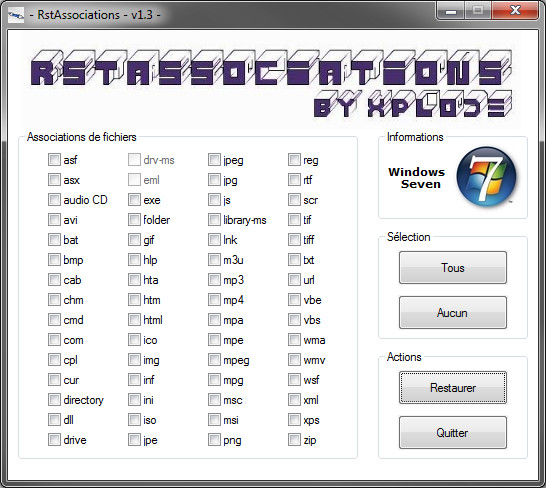Check the png checkbox

214,440
